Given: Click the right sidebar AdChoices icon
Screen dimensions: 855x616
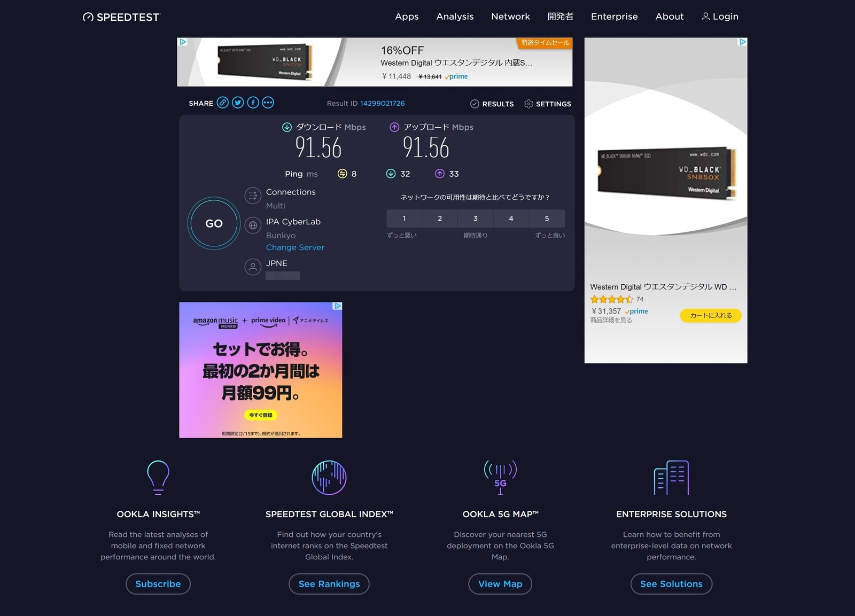Looking at the screenshot, I should 742,42.
